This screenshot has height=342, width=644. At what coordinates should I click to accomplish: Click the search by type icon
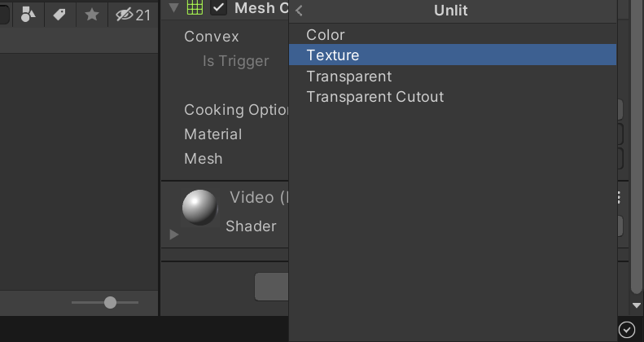[28, 14]
